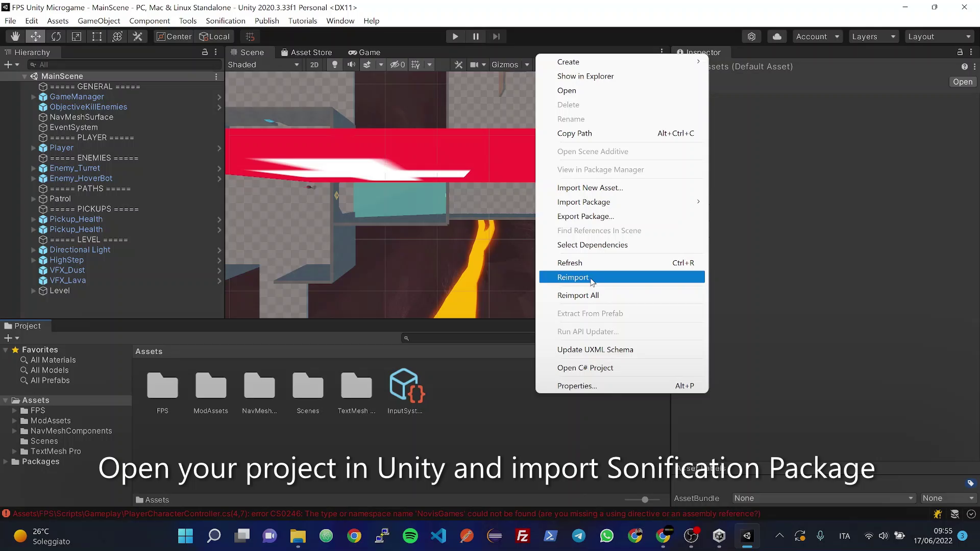This screenshot has height=551, width=980.
Task: Open scene component tools icon
Action: click(x=458, y=65)
